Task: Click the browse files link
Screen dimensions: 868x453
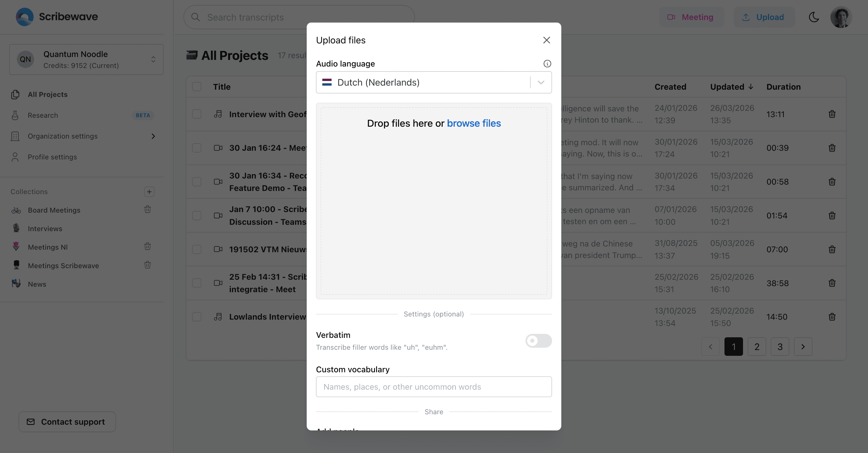Action: [474, 123]
